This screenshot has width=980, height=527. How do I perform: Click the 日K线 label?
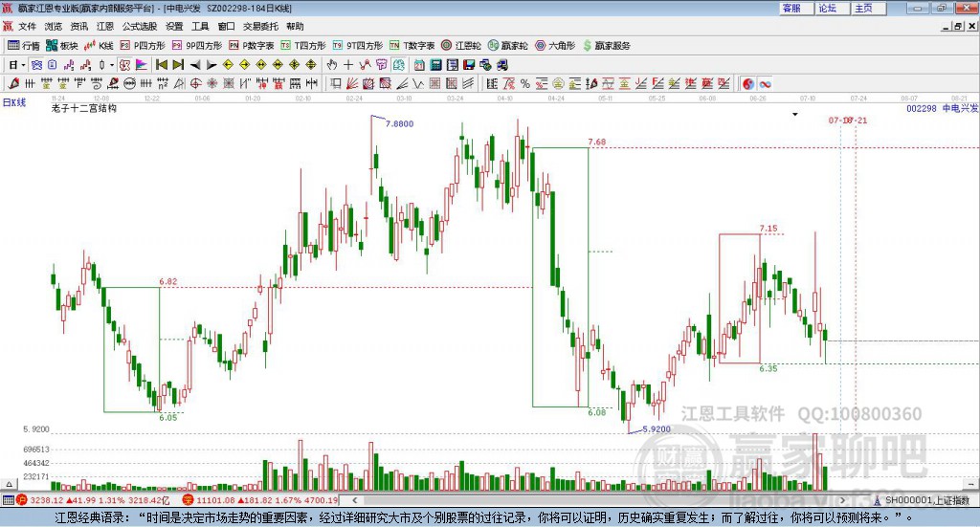[x=14, y=102]
